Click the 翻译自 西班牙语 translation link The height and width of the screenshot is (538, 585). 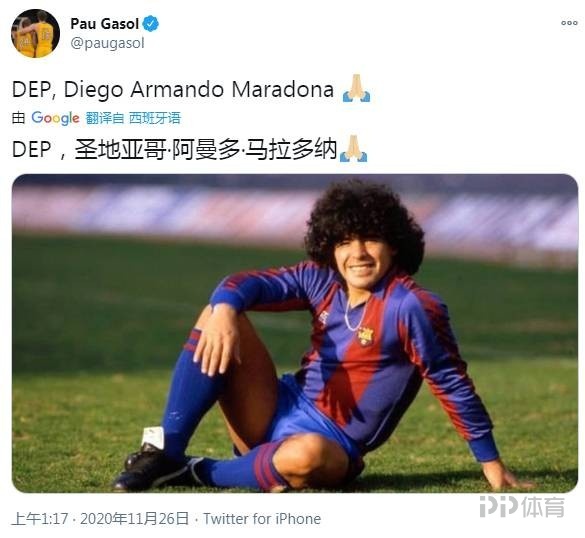pos(133,118)
